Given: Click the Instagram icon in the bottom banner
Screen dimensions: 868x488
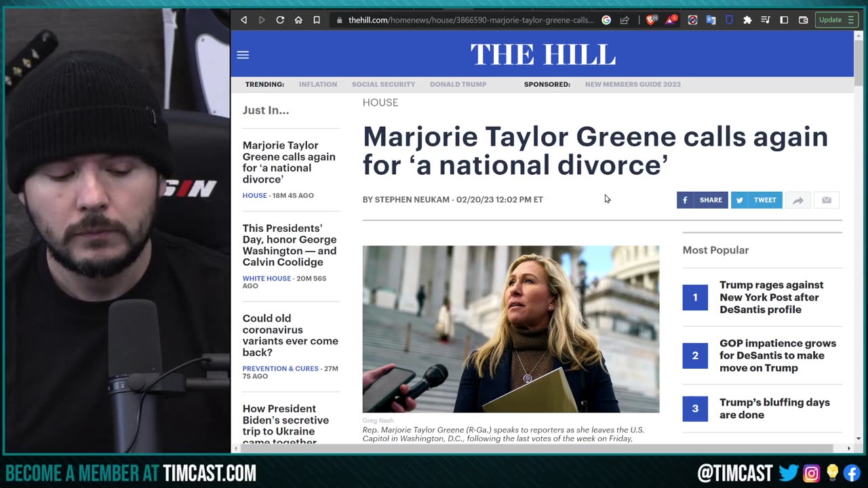Looking at the screenshot, I should (x=811, y=472).
